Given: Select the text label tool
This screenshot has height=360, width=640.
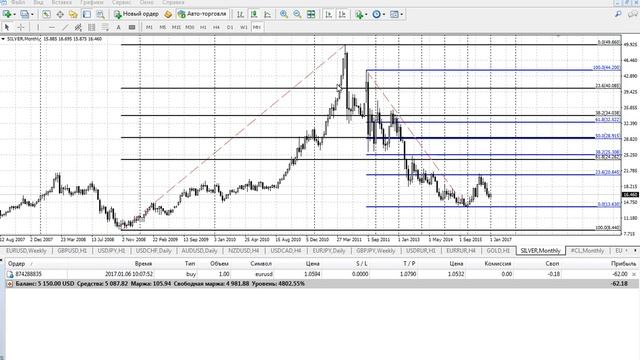Looking at the screenshot, I should click(x=131, y=27).
